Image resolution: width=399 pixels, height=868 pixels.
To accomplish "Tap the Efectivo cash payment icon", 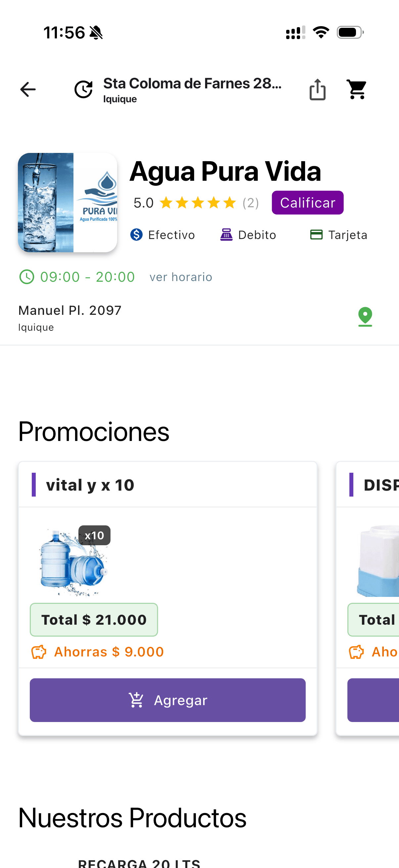I will pos(136,235).
